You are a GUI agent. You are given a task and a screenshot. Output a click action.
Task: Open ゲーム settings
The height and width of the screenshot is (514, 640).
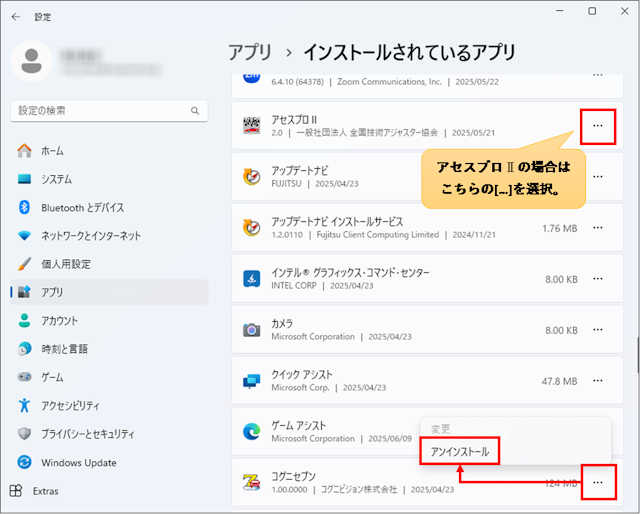click(109, 377)
